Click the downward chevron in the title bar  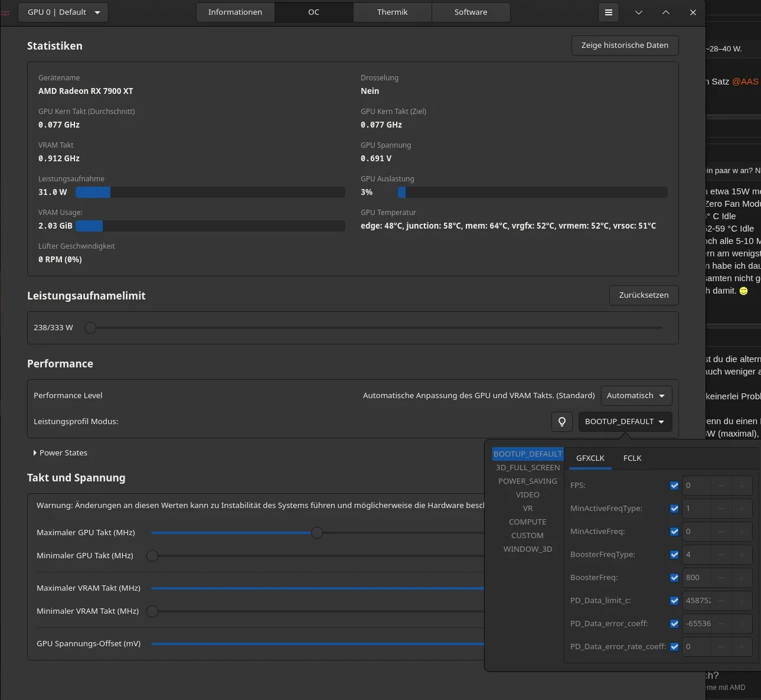[x=638, y=12]
